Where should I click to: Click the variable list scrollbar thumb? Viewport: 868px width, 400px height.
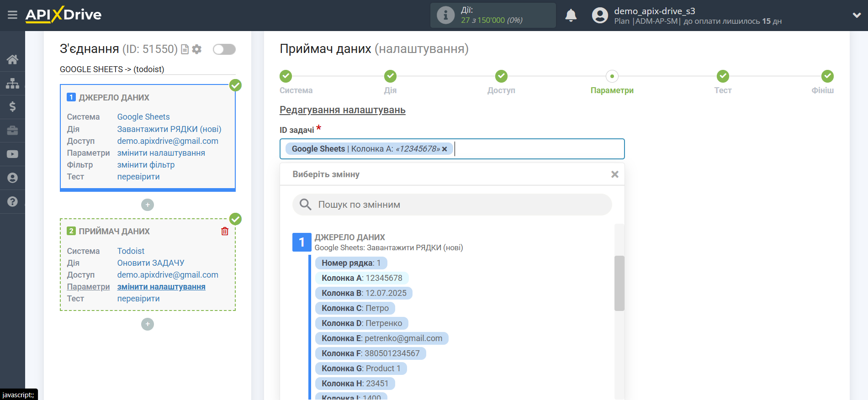point(619,283)
